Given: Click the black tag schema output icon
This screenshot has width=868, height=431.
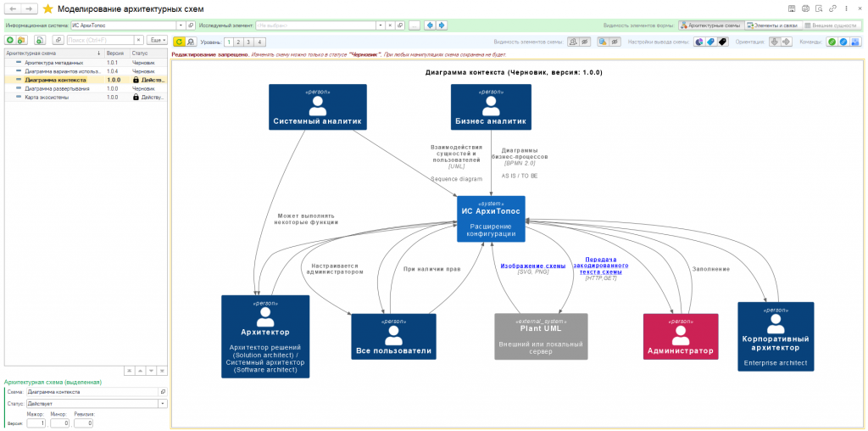Looking at the screenshot, I should 722,42.
